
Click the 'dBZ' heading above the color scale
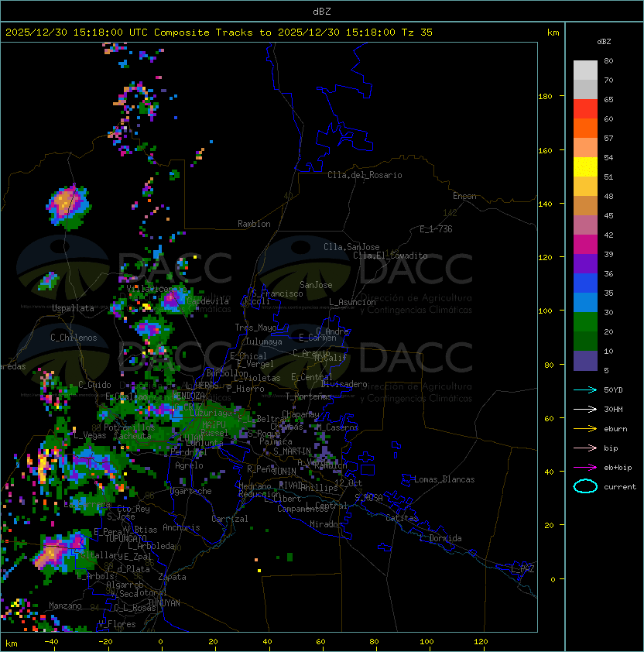[x=604, y=42]
